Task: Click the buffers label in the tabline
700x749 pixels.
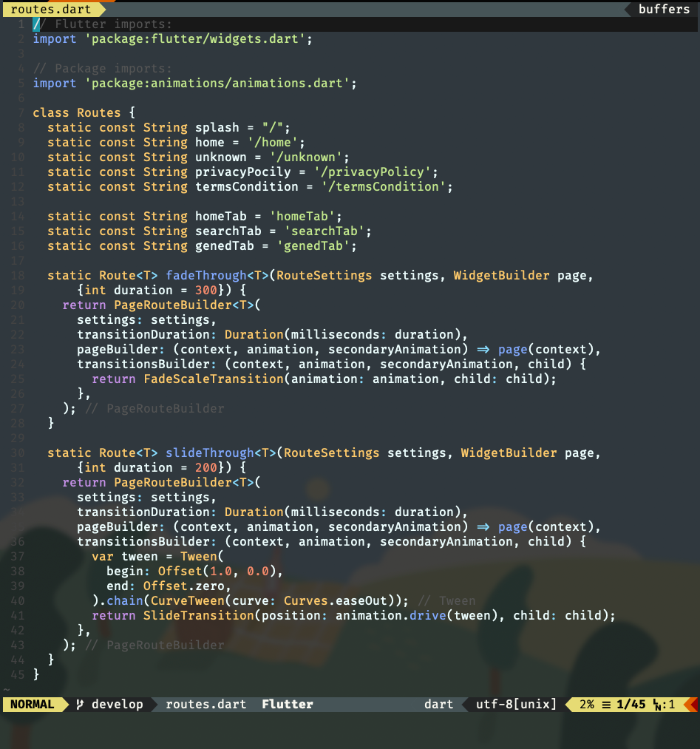Action: tap(664, 10)
